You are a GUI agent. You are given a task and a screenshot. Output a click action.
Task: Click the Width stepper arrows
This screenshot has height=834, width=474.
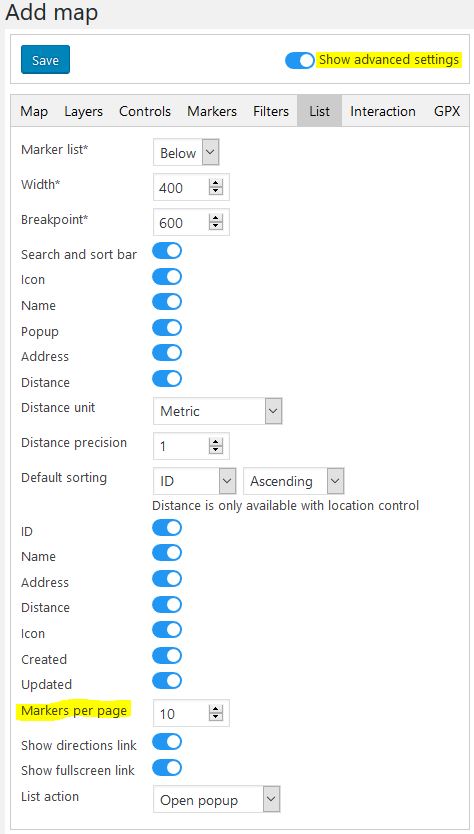(215, 187)
